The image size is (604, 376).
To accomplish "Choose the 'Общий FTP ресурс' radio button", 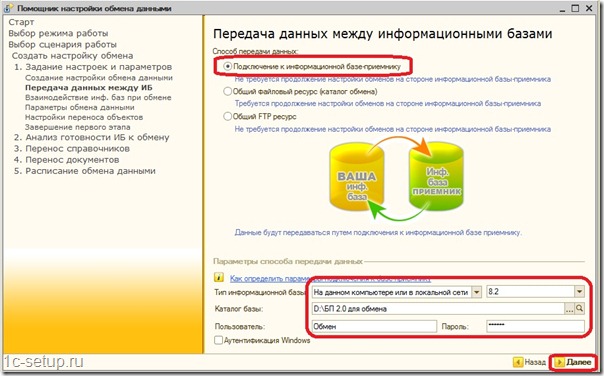I will [228, 116].
